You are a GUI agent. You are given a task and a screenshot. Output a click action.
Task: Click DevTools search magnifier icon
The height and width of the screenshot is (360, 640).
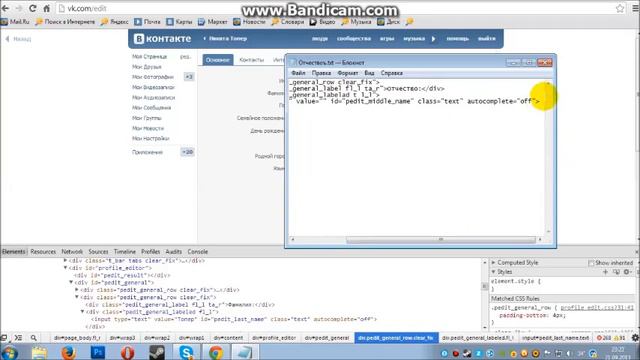click(x=33, y=338)
